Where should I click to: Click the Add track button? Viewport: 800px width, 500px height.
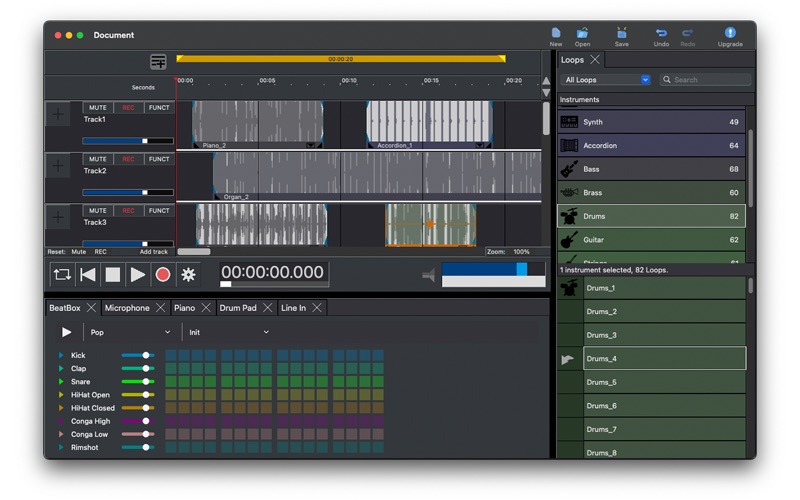point(154,252)
